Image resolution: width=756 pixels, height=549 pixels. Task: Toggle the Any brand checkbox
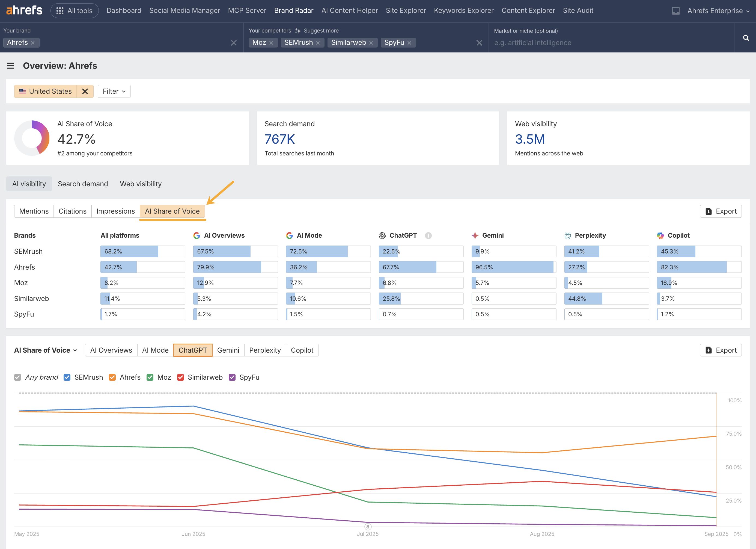click(17, 377)
